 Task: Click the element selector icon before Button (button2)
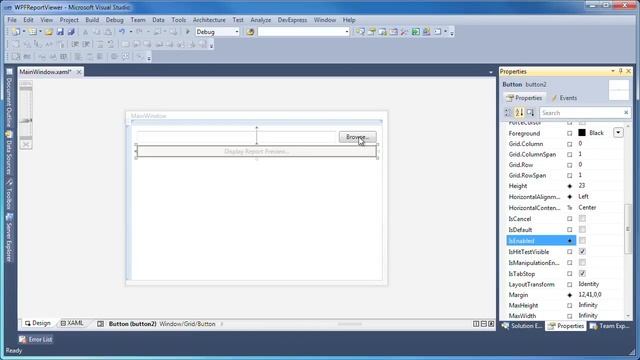[100, 324]
